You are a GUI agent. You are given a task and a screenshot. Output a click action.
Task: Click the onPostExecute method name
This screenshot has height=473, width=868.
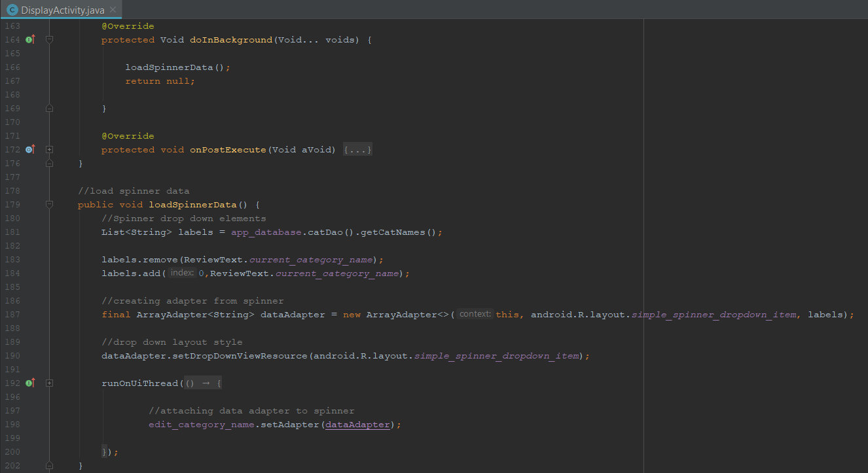click(x=228, y=150)
